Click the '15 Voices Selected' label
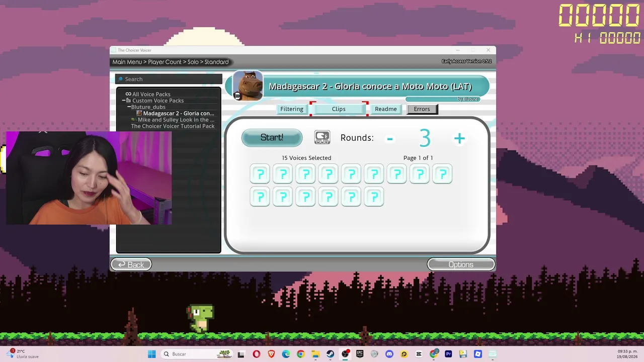The width and height of the screenshot is (644, 362). 306,158
